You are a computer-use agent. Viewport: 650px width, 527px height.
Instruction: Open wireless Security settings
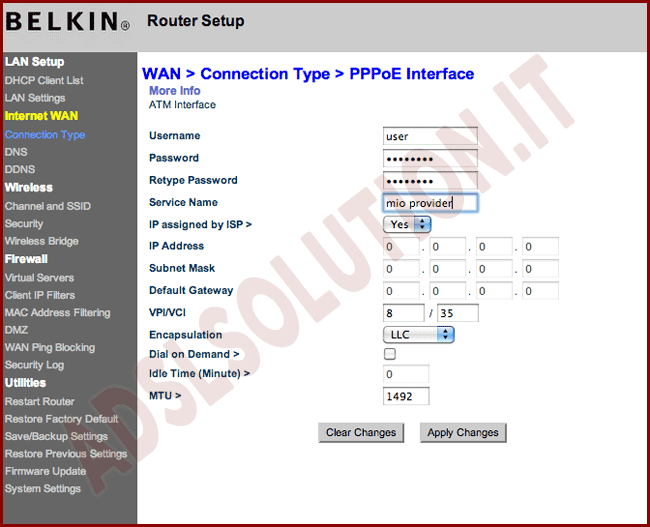(24, 223)
